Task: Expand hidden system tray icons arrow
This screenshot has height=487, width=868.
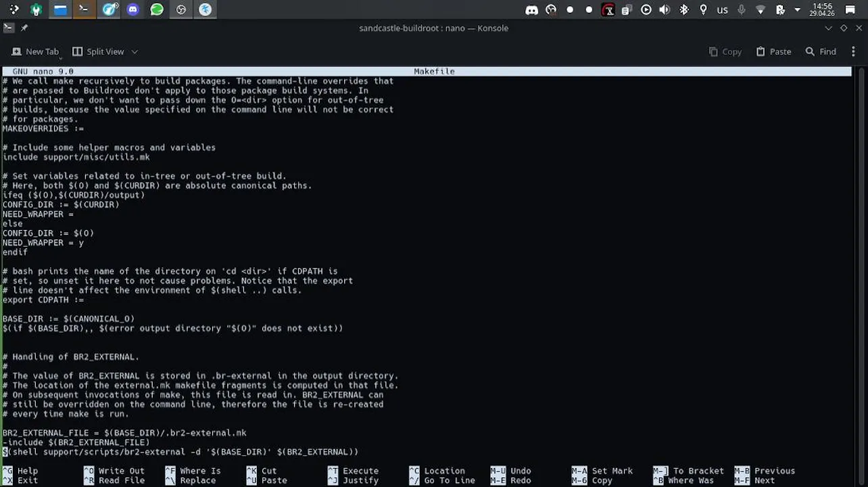Action: [798, 10]
